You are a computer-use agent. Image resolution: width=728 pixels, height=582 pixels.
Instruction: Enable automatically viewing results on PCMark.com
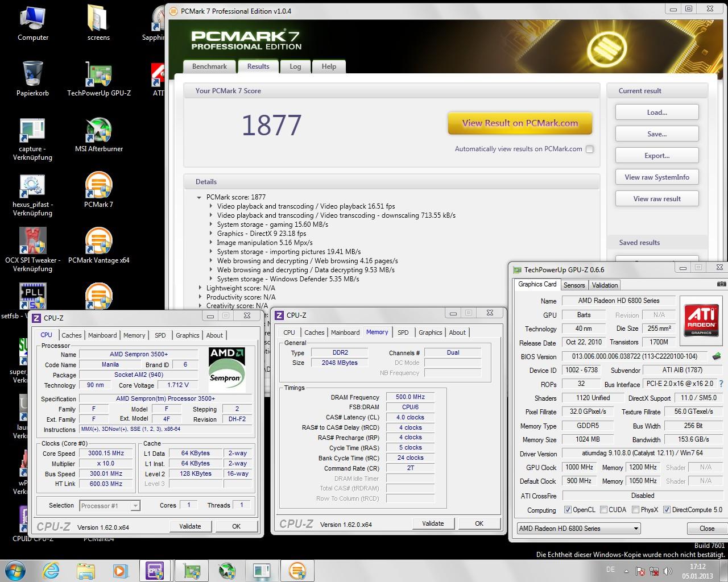(x=590, y=149)
